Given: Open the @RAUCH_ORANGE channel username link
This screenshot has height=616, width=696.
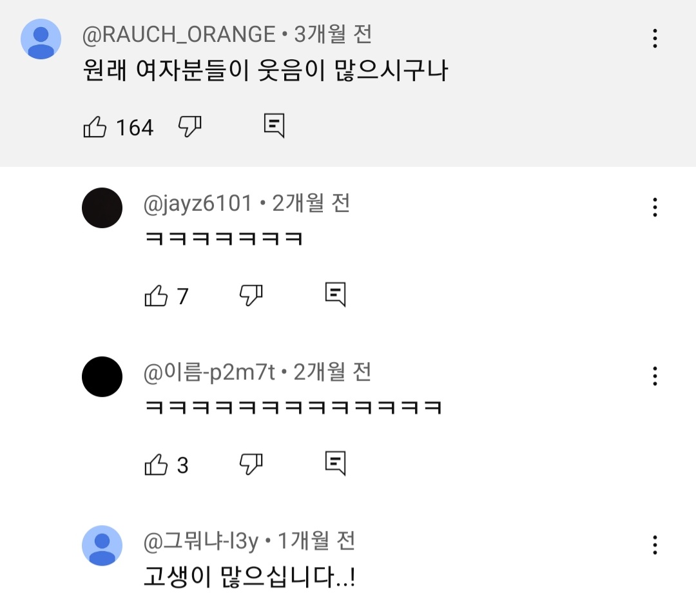Looking at the screenshot, I should tap(179, 34).
